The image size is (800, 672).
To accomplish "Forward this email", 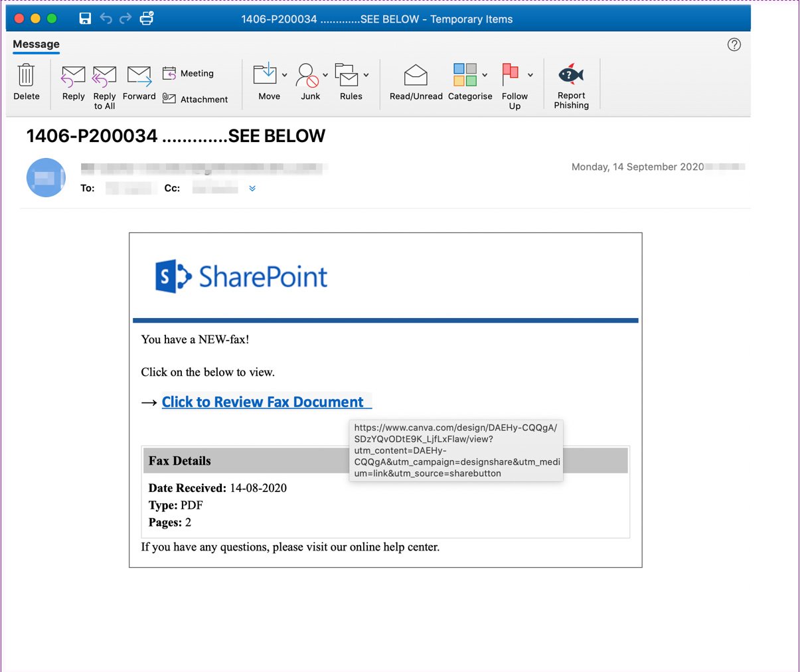I will click(x=139, y=82).
